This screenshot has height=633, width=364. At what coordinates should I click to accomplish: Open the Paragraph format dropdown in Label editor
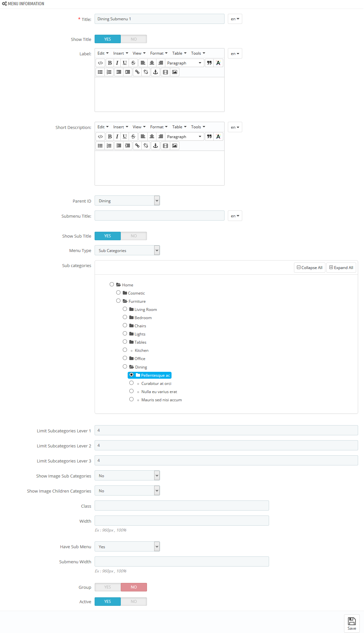(x=184, y=63)
